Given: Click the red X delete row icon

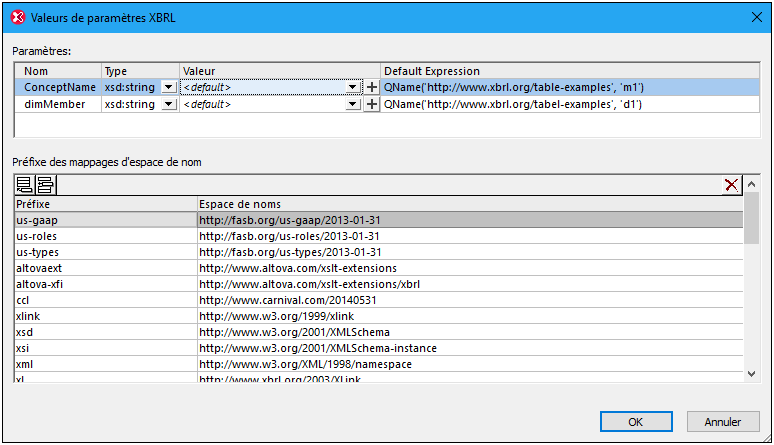Looking at the screenshot, I should point(732,184).
